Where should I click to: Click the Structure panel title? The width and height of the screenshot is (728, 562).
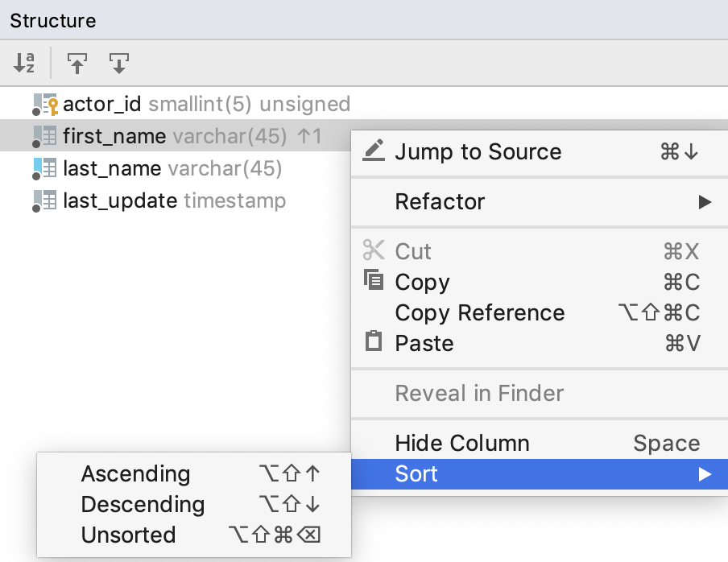pos(52,20)
